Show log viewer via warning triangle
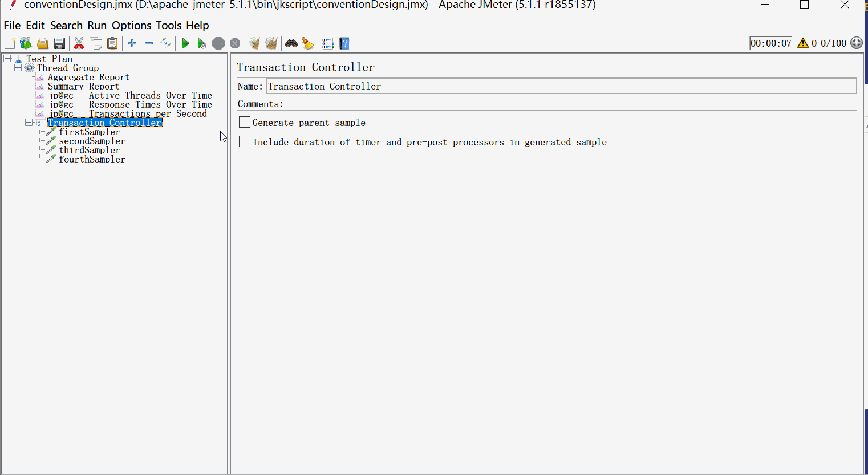This screenshot has width=868, height=475. click(803, 43)
